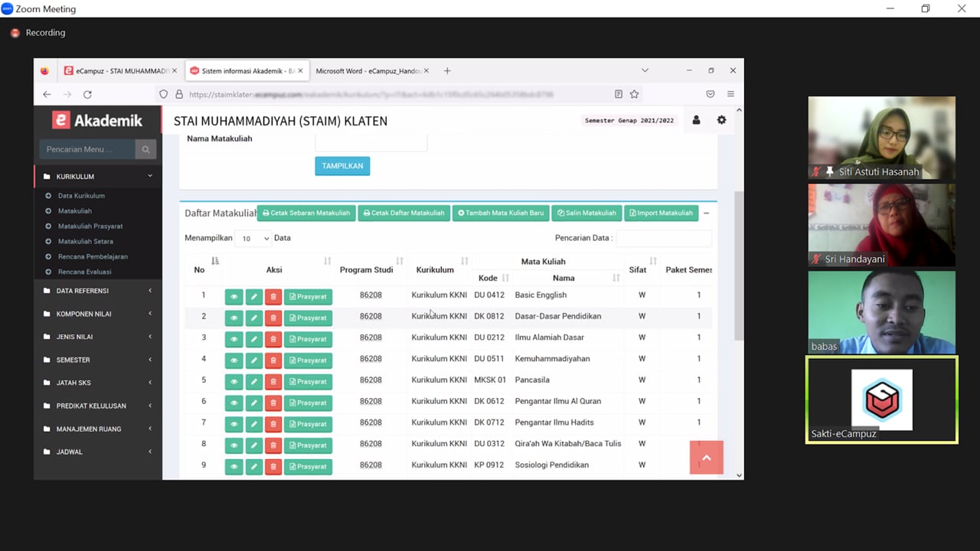
Task: Click the trash delete icon for Pengantar Ilmu Al Quran
Action: (273, 403)
